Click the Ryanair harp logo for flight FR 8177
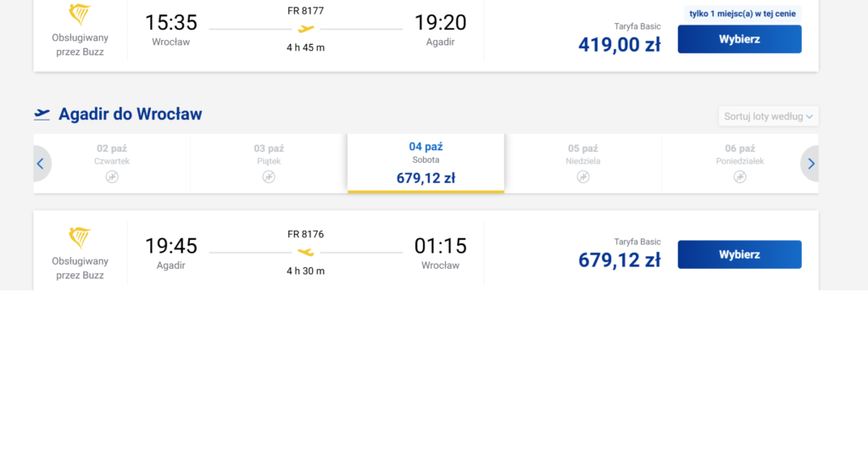Screen dimensions: 868x469 80,14
